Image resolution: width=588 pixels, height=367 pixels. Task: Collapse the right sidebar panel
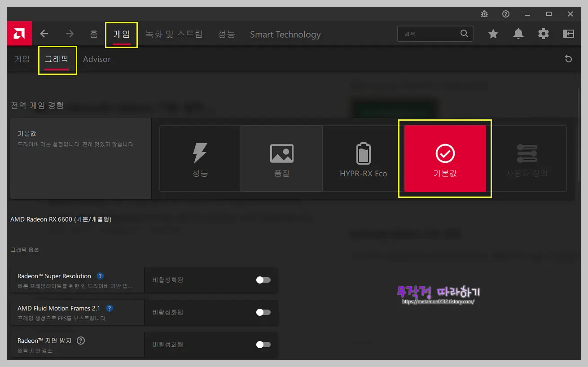568,34
